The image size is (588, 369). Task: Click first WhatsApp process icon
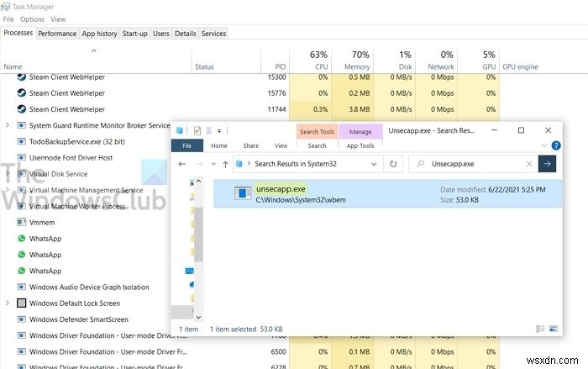coord(21,239)
